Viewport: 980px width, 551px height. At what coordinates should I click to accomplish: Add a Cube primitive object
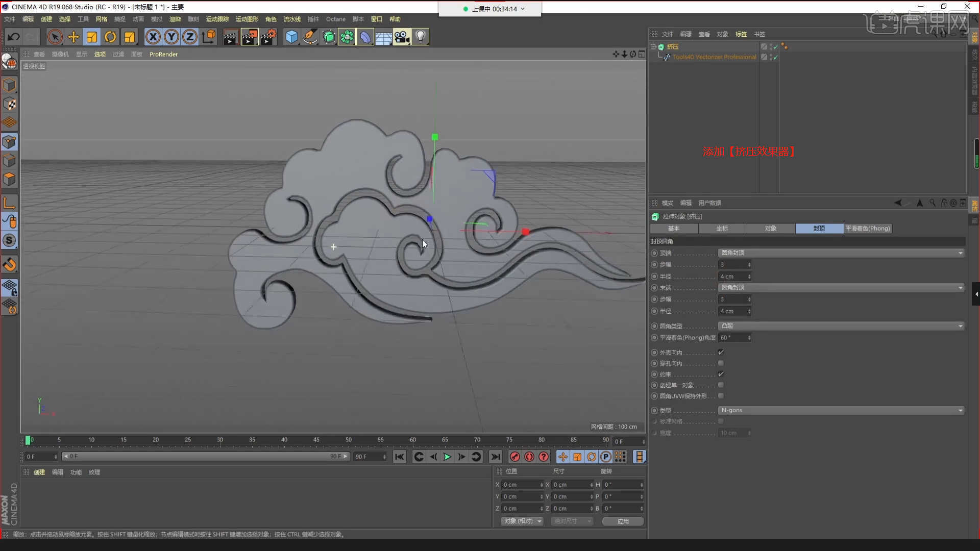click(x=291, y=37)
